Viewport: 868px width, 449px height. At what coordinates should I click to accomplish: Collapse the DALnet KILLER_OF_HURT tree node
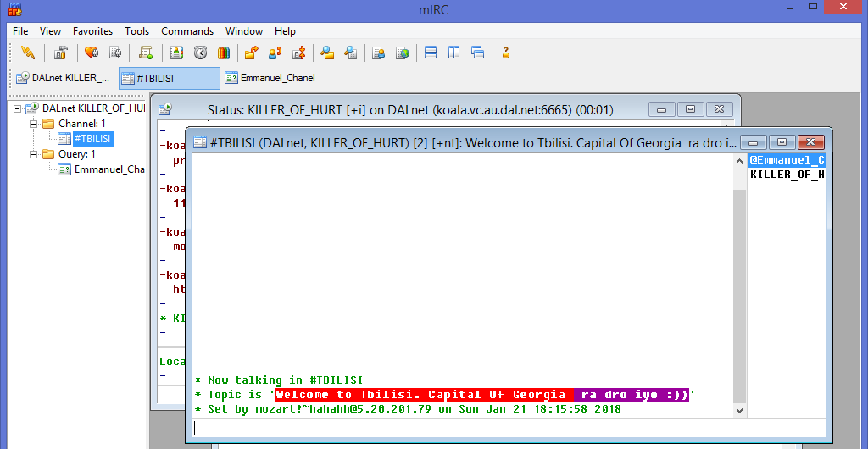pyautogui.click(x=17, y=108)
